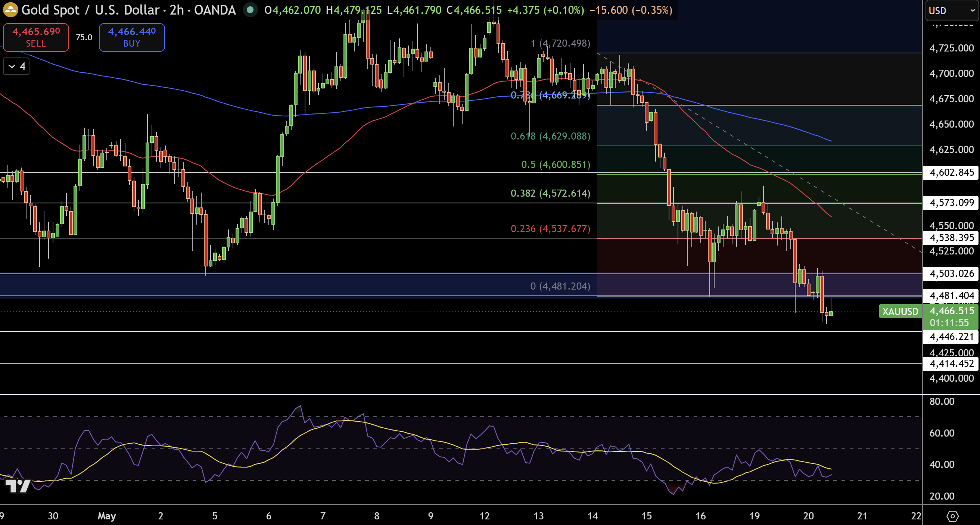The image size is (980, 525).
Task: Click the Gold Spot / U.S. Dollar title
Action: (90, 10)
